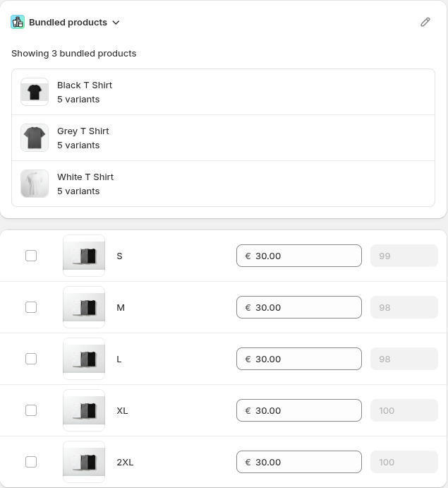The image size is (448, 488).
Task: Open the White T Shirt product thumbnail
Action: [x=35, y=184]
